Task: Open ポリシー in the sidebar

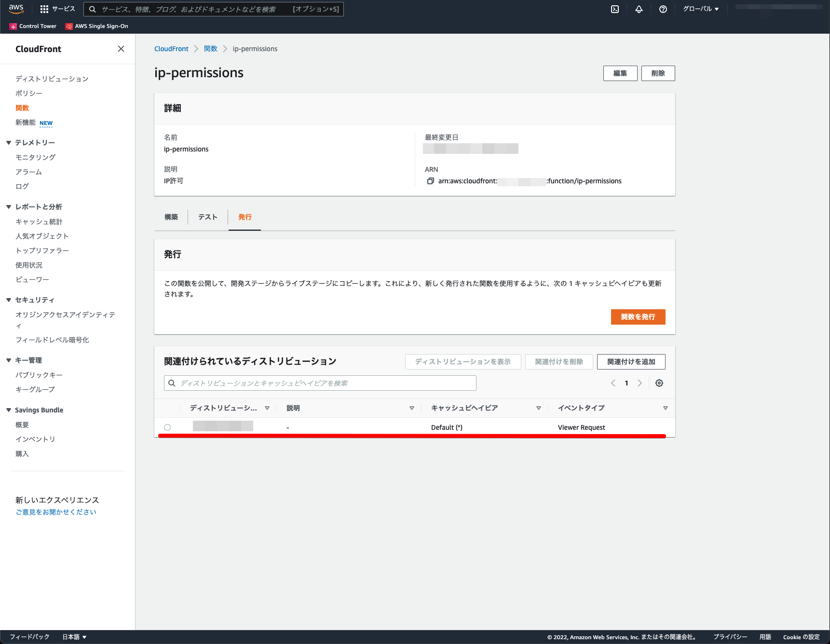Action: 29,93
